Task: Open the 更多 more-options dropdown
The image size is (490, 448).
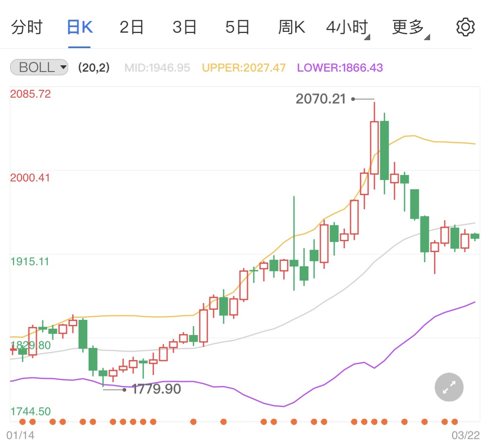Action: click(x=407, y=27)
